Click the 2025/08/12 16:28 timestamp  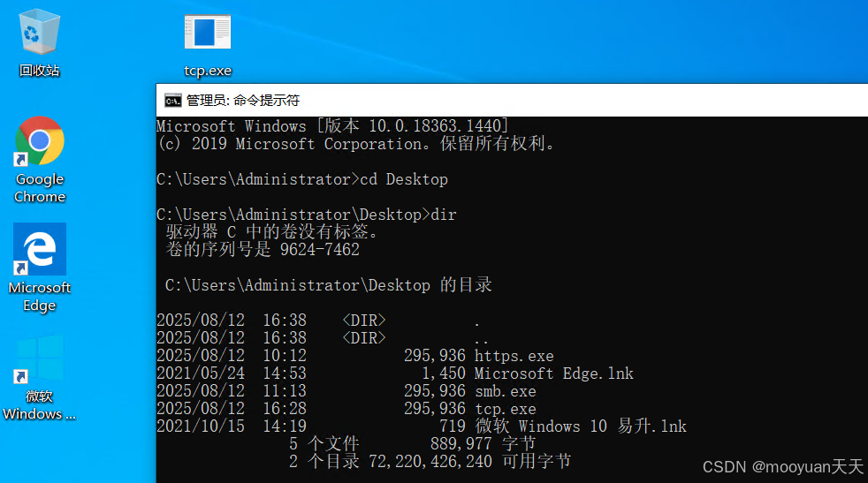pos(232,409)
